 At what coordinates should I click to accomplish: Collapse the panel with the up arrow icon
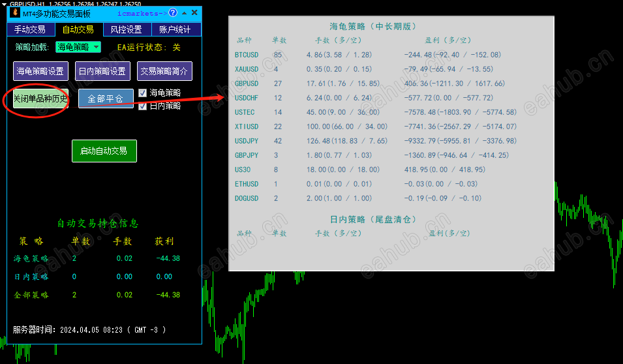185,13
